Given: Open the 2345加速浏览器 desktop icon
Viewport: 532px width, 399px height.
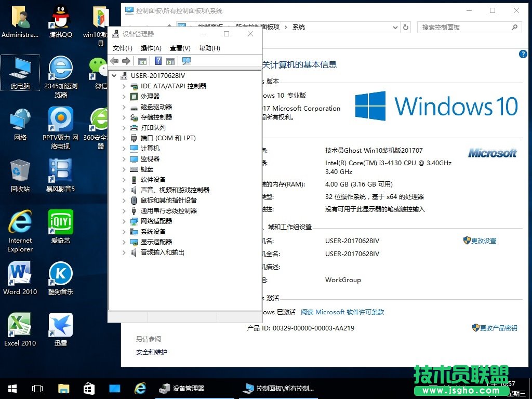Looking at the screenshot, I should [61, 77].
